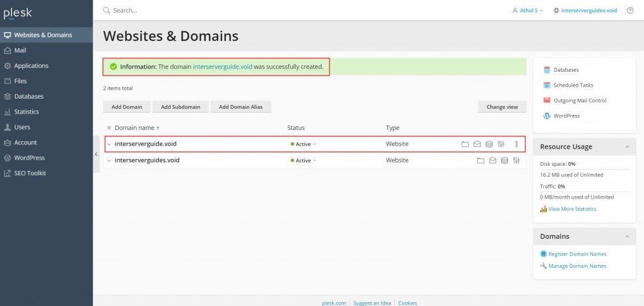
Task: Click the Add Domain button
Action: [x=127, y=107]
